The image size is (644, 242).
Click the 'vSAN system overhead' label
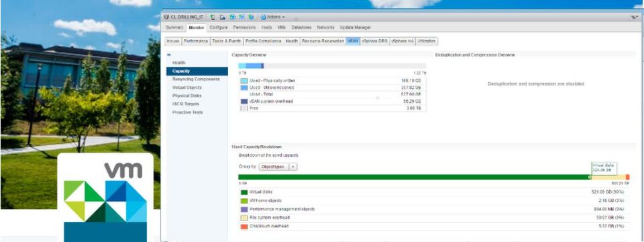click(271, 102)
